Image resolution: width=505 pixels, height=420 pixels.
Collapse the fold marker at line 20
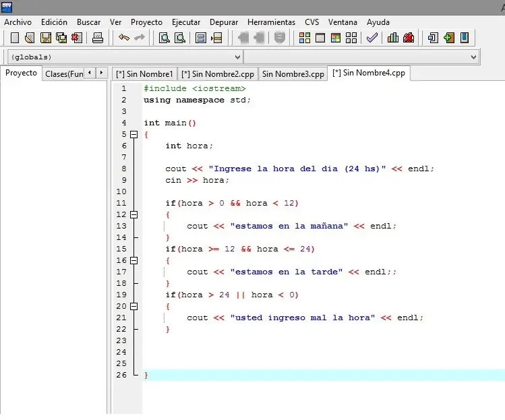coord(133,306)
